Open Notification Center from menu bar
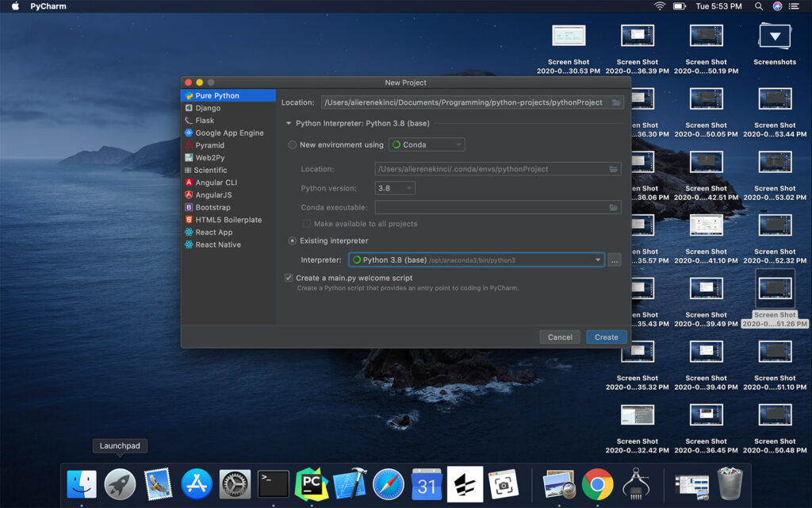812x508 pixels. point(794,6)
